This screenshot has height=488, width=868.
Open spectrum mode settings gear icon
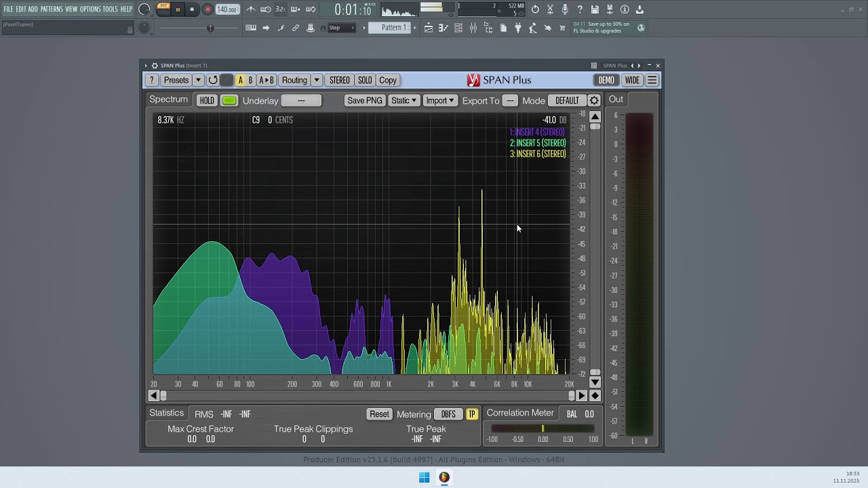click(594, 100)
